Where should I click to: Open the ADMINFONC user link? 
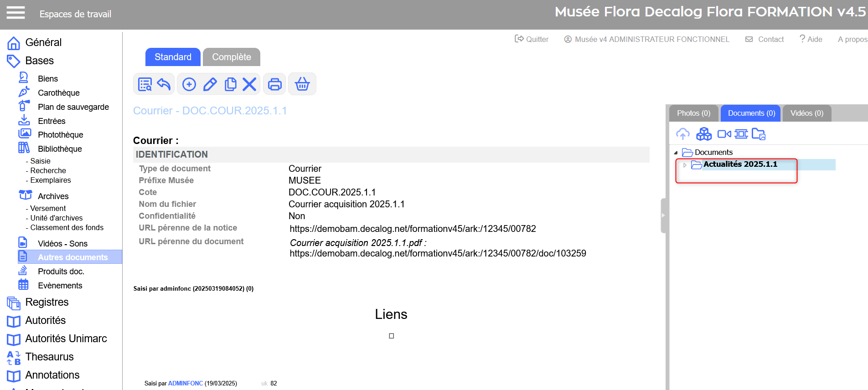(x=185, y=383)
